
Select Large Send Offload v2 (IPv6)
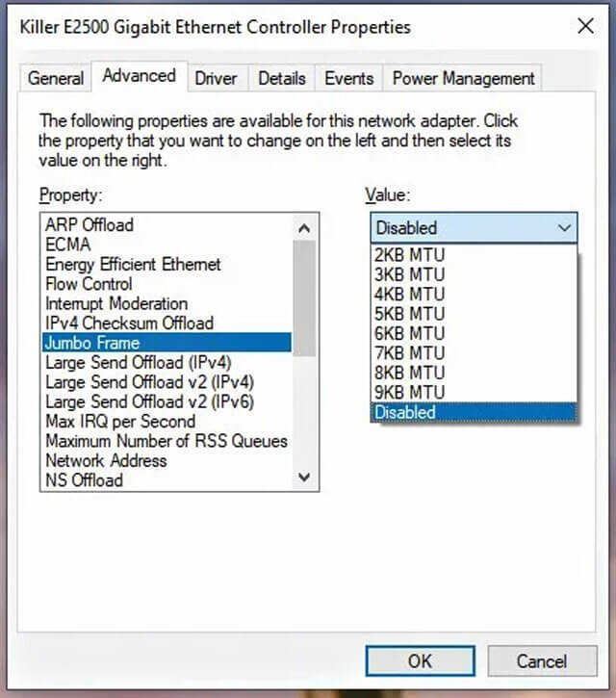click(167, 401)
